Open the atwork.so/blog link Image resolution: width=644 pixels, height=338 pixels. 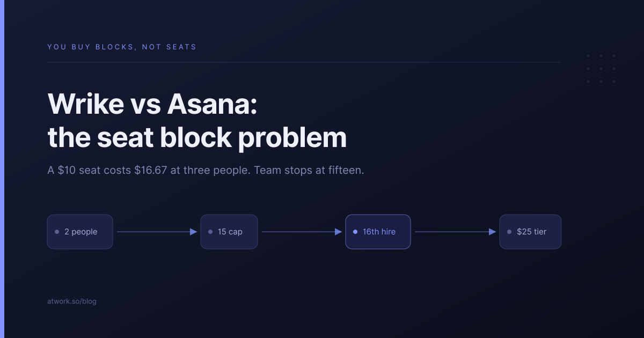click(72, 302)
